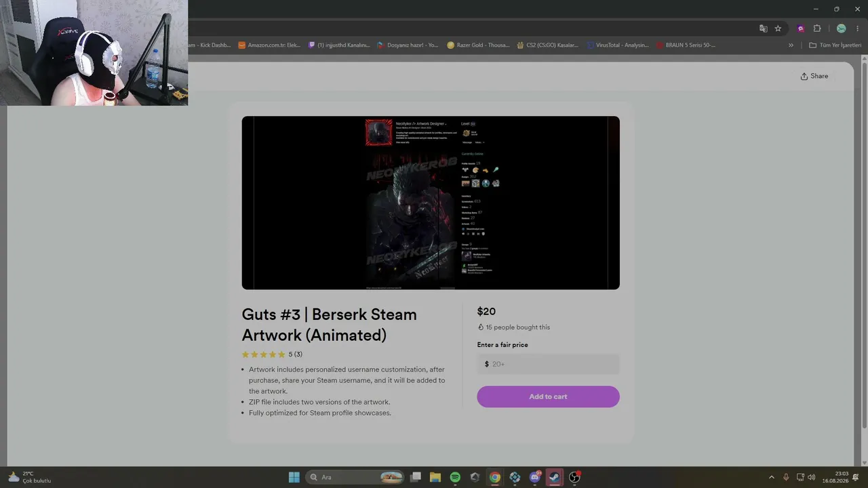Click the microphone tray icon
This screenshot has width=868, height=488.
(x=786, y=477)
